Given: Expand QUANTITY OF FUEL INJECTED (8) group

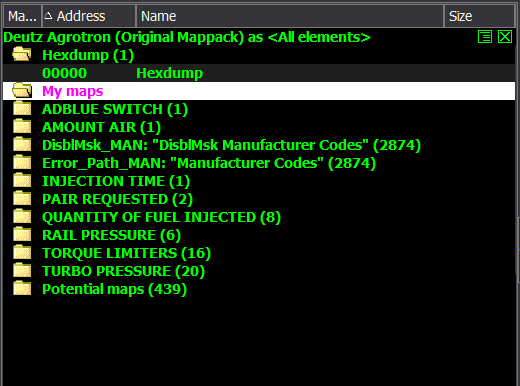Looking at the screenshot, I should 161,217.
